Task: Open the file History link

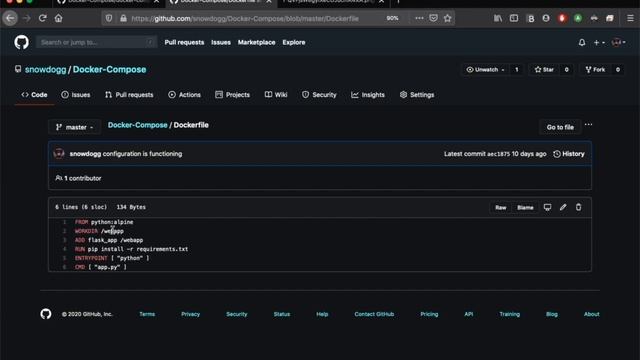Action: coord(569,154)
